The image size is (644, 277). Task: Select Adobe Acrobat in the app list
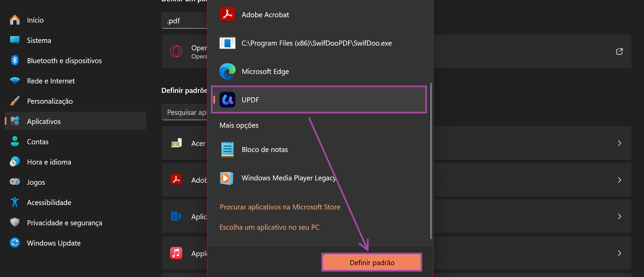(319, 15)
